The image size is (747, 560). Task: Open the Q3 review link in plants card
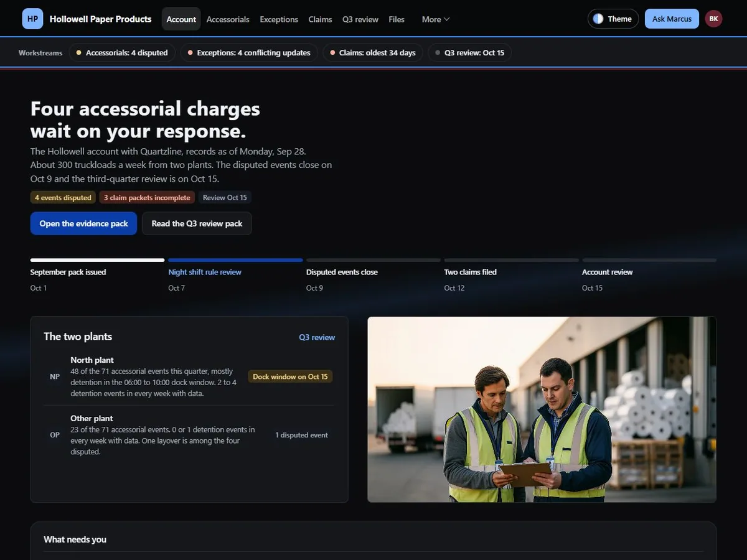click(x=317, y=337)
